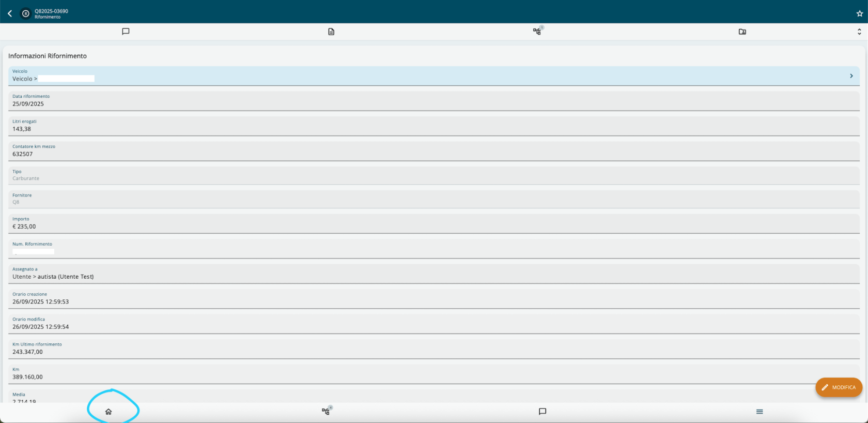Click the record icon beside Q82025-03690
Image resolution: width=868 pixels, height=423 pixels.
pos(24,13)
